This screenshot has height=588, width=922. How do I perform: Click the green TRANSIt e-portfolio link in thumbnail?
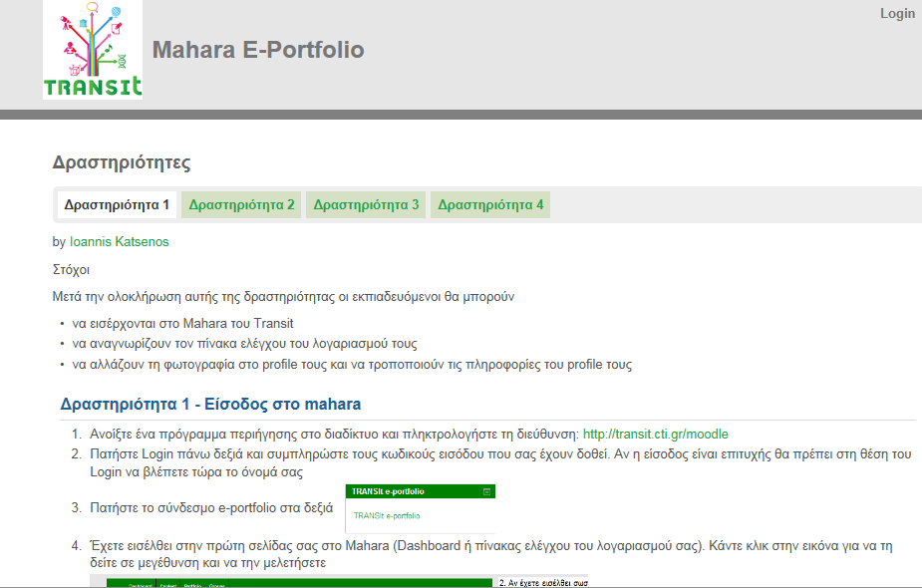coord(387,515)
